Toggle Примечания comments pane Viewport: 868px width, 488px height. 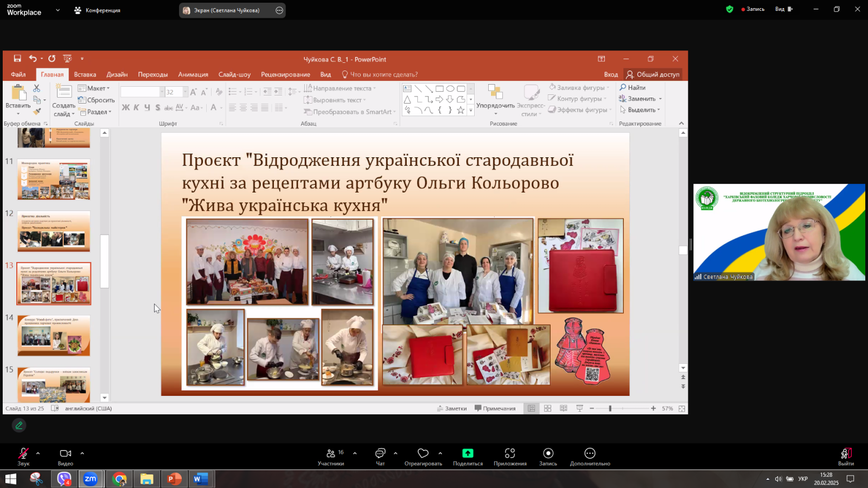click(495, 408)
